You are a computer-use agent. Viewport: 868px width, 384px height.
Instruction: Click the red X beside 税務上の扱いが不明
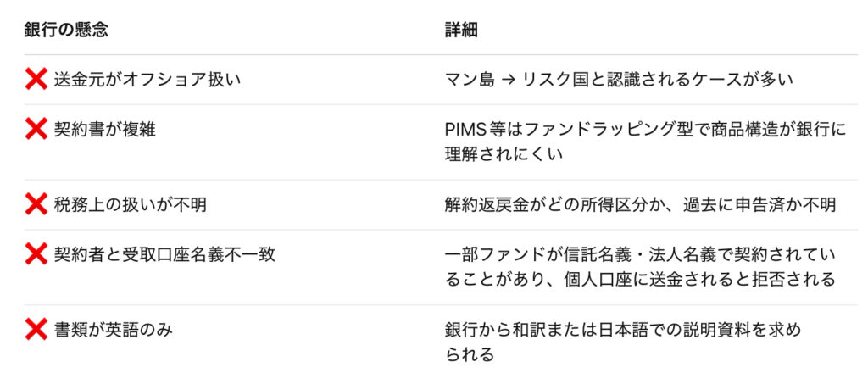pyautogui.click(x=36, y=204)
